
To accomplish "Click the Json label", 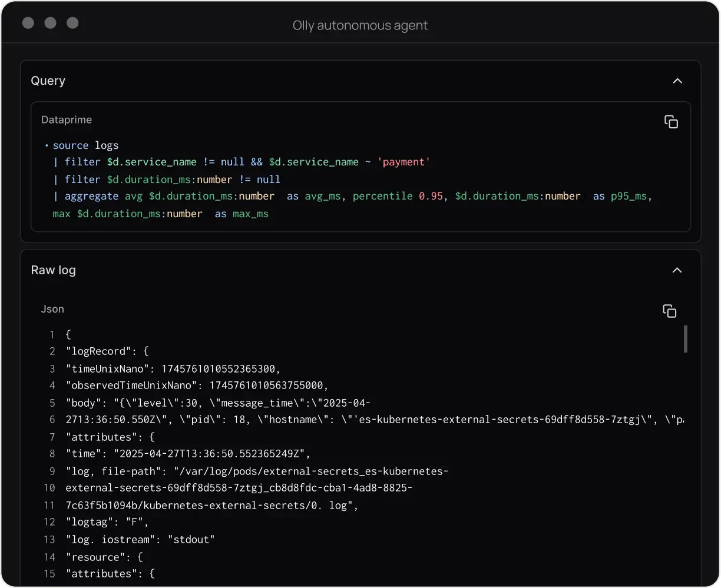I will tap(52, 309).
